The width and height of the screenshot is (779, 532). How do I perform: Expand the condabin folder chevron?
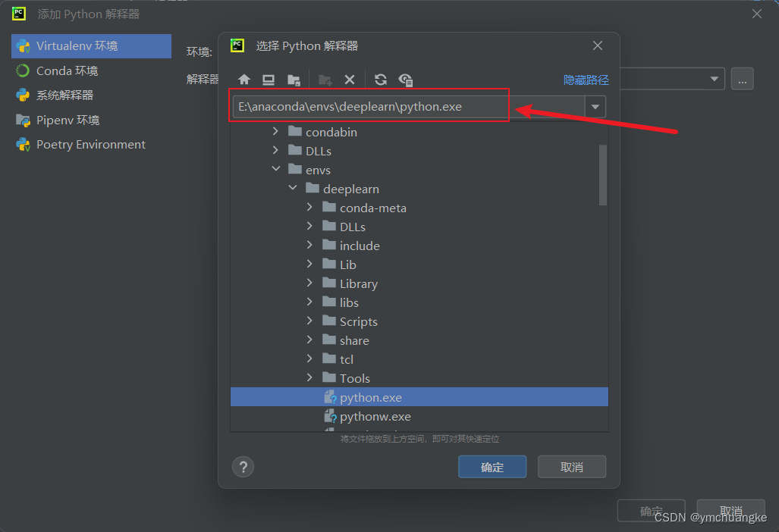(276, 132)
